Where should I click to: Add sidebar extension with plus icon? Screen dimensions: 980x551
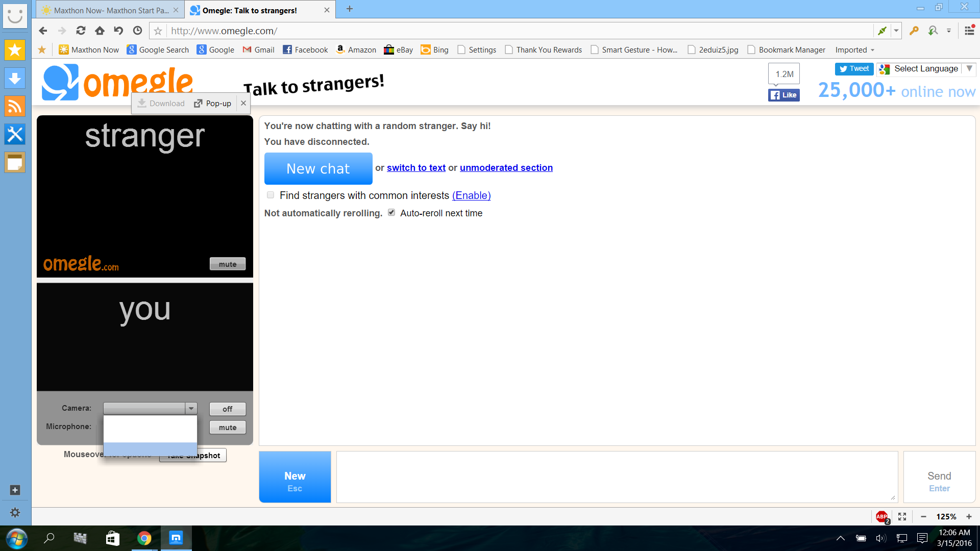15,490
